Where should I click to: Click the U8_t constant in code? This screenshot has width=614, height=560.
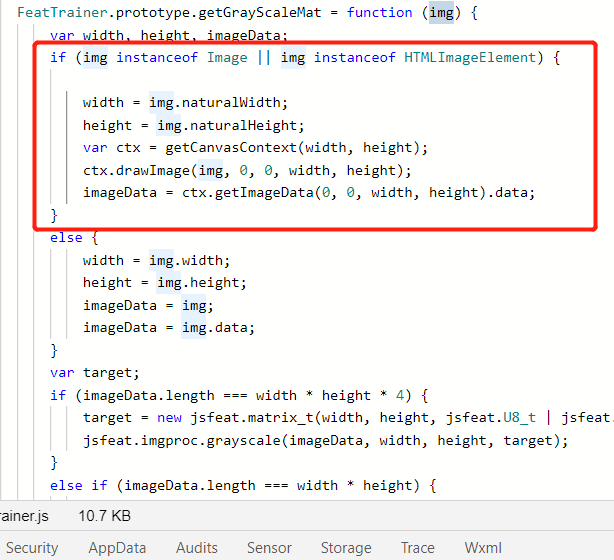click(519, 417)
